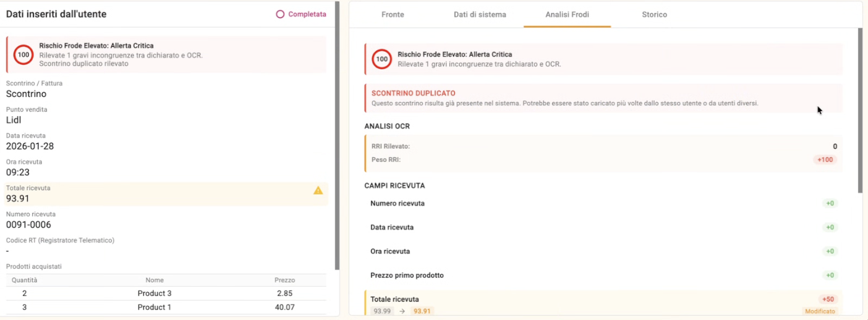Select the Product 3 row in table
Image resolution: width=868 pixels, height=320 pixels.
[155, 293]
